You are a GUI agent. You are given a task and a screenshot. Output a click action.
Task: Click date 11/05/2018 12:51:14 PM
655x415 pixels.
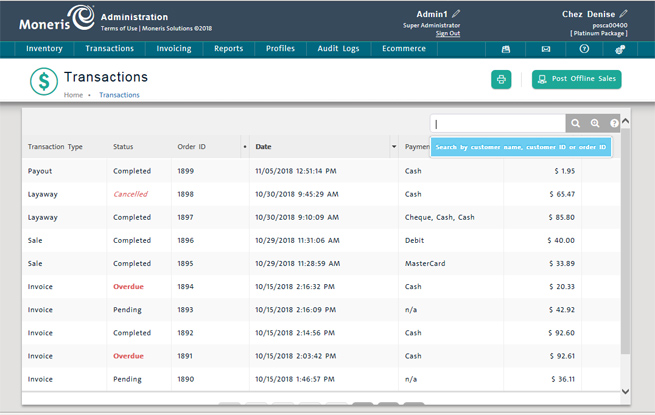[x=296, y=171]
